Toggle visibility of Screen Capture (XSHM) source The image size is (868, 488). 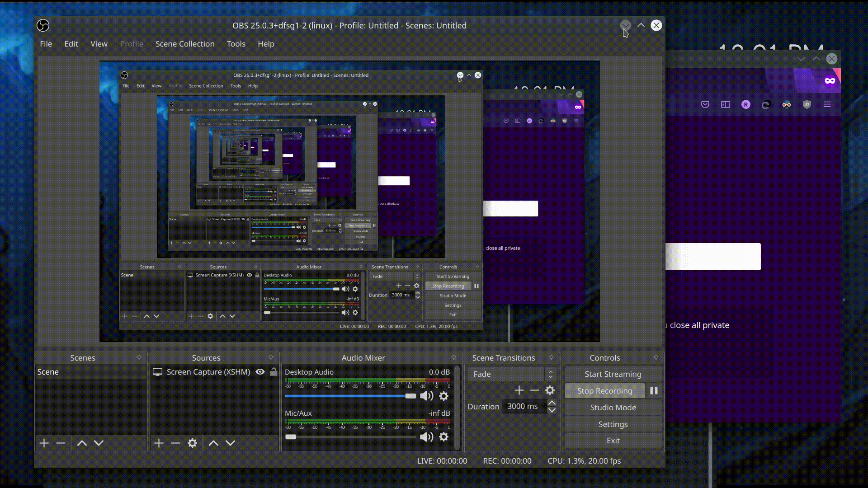point(260,372)
